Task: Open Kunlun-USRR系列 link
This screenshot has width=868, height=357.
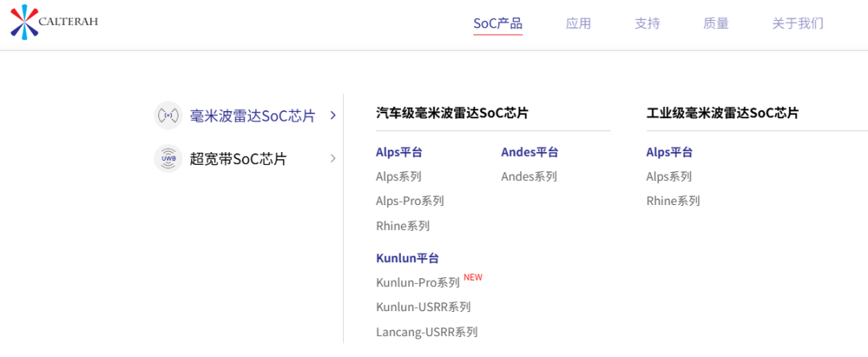Action: [424, 306]
